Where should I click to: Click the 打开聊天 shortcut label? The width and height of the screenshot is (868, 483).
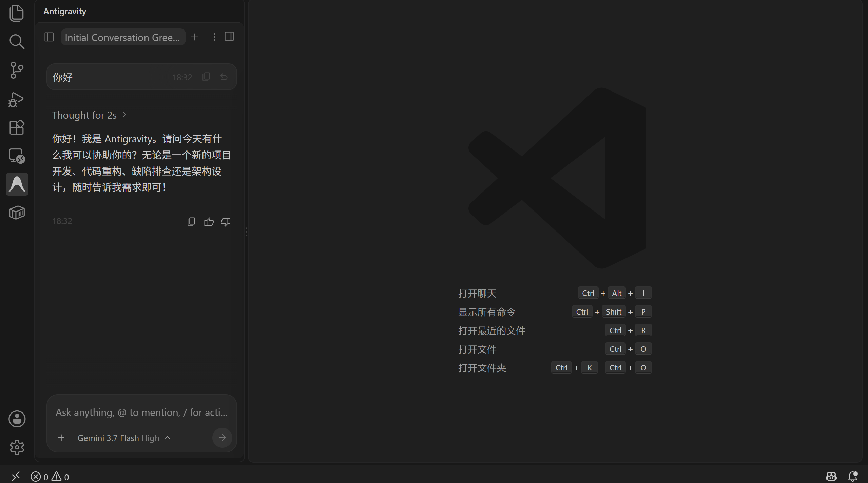pos(477,293)
